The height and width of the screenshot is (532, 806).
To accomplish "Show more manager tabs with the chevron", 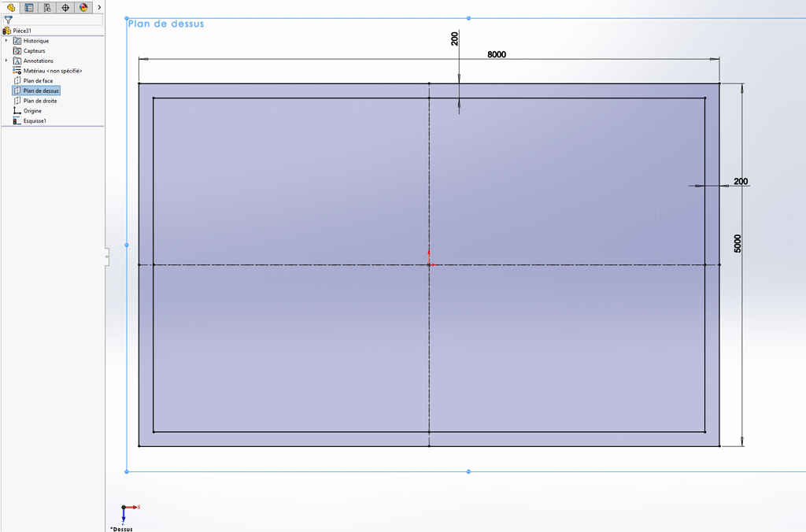I will 99,7.
